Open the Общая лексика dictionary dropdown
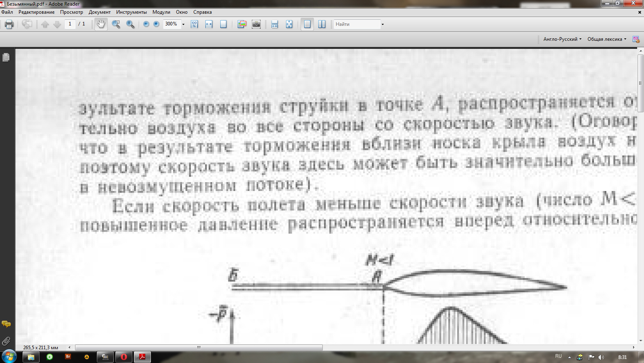The height and width of the screenshot is (363, 644). click(607, 39)
